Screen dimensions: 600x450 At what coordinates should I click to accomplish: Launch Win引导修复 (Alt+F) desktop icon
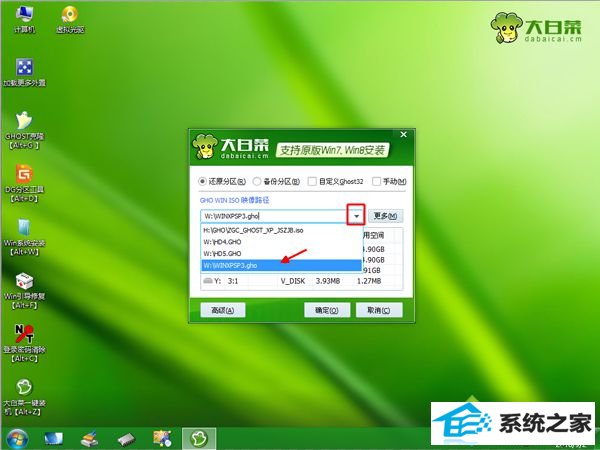(x=24, y=290)
